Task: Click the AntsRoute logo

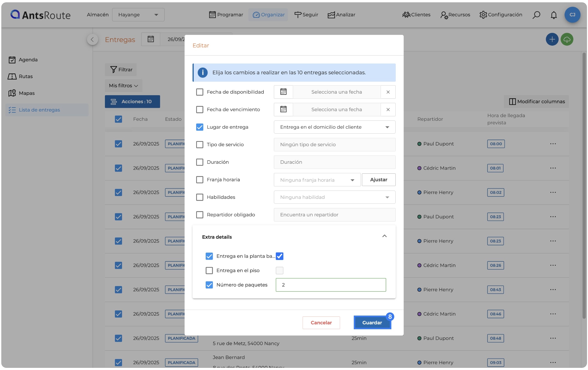Action: point(40,15)
